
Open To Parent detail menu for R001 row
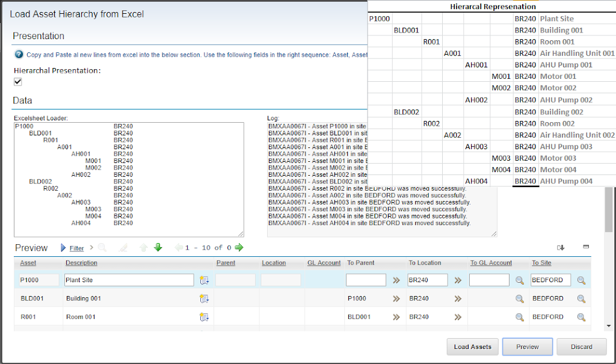[x=396, y=317]
